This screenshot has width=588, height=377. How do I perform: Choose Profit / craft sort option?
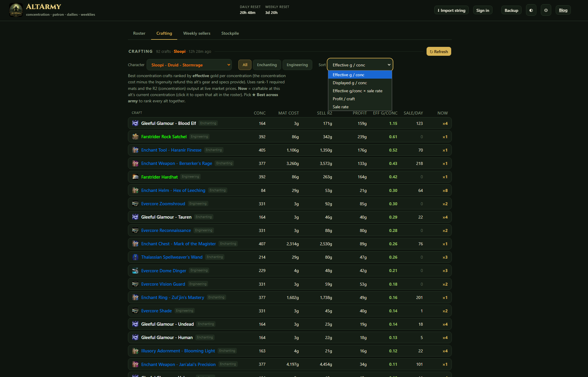click(x=360, y=99)
